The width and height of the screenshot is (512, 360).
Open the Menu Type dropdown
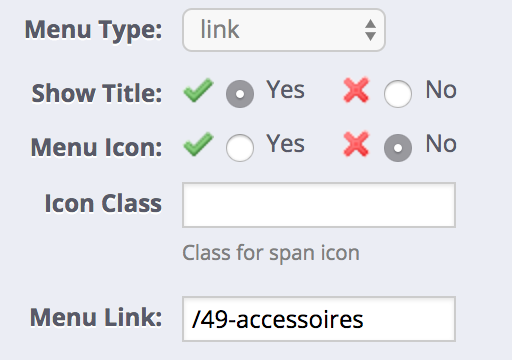coord(284,30)
